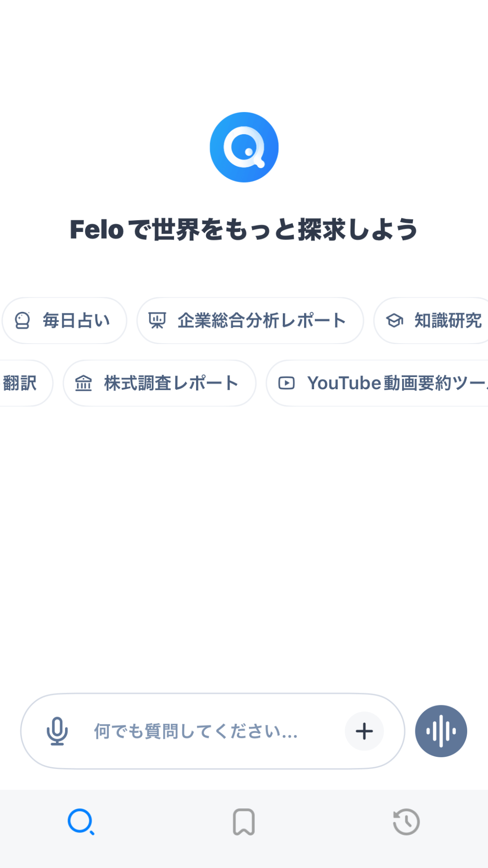Open the history clock tab
The image size is (488, 868).
407,822
